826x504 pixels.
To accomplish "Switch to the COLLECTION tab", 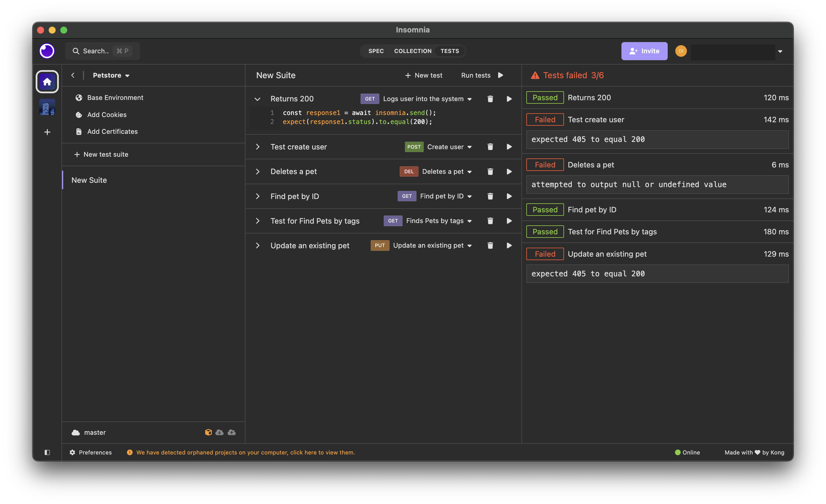I will [413, 51].
